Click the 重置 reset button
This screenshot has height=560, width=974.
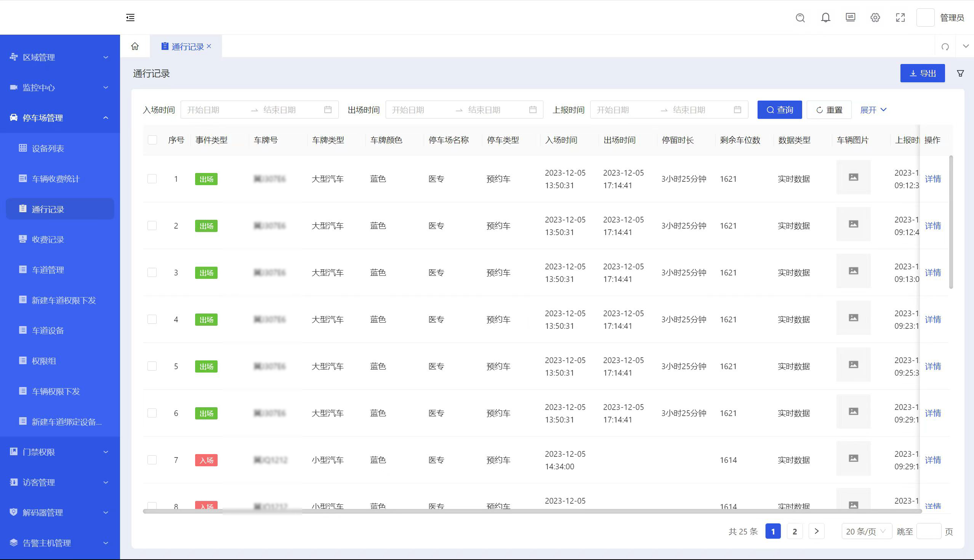pos(829,110)
